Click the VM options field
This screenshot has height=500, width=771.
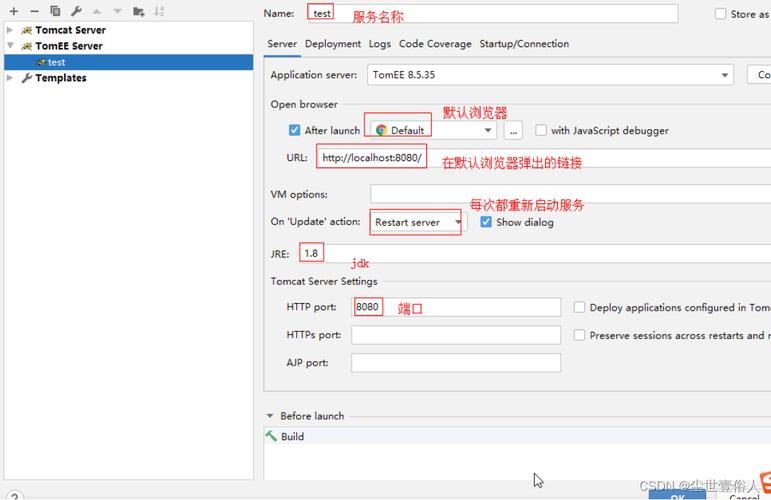tap(570, 194)
